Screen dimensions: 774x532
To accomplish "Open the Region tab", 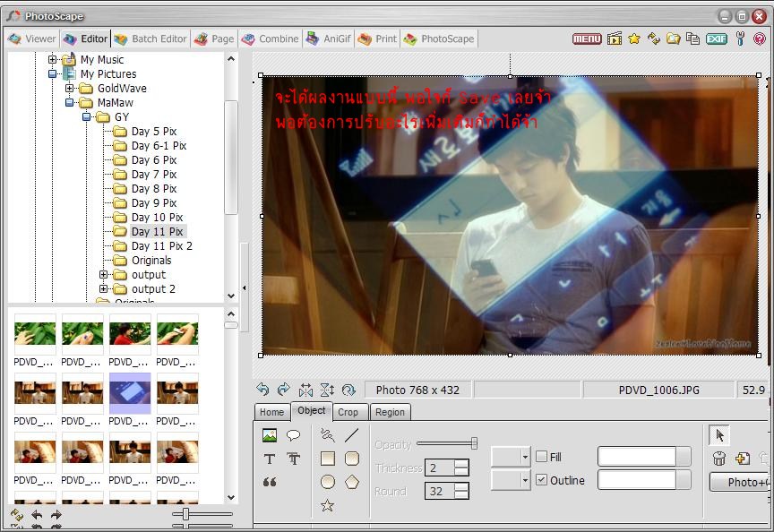I will point(390,412).
